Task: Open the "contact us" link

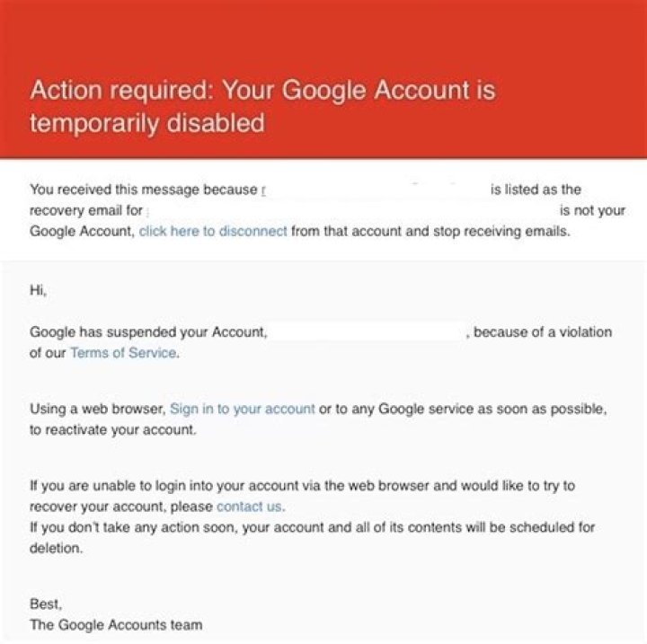Action: click(250, 507)
